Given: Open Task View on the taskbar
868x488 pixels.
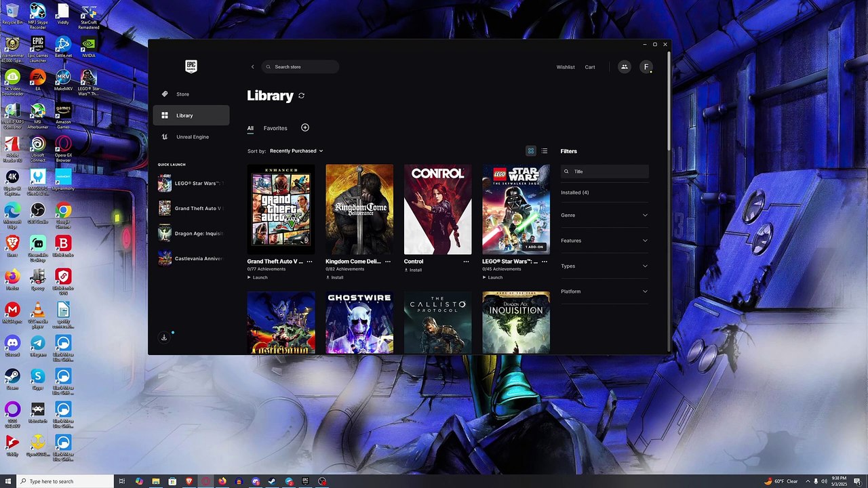Looking at the screenshot, I should coord(122,481).
